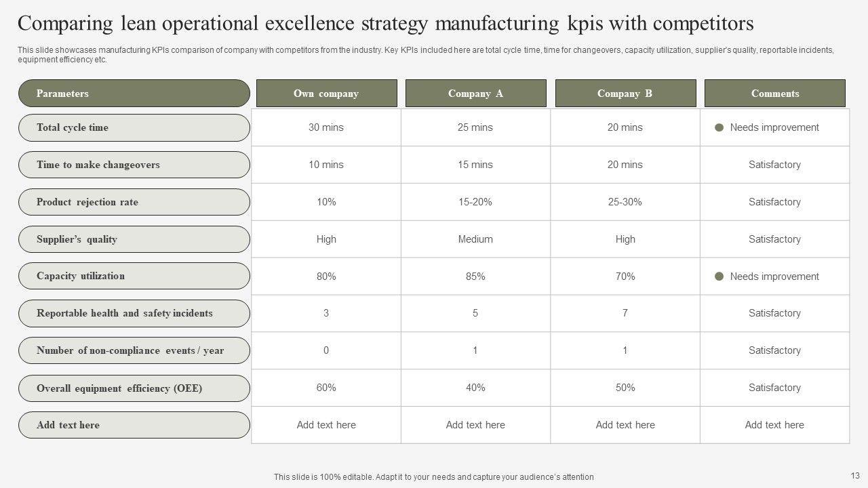The image size is (868, 488).
Task: Select the Company A column header
Action: tap(475, 94)
